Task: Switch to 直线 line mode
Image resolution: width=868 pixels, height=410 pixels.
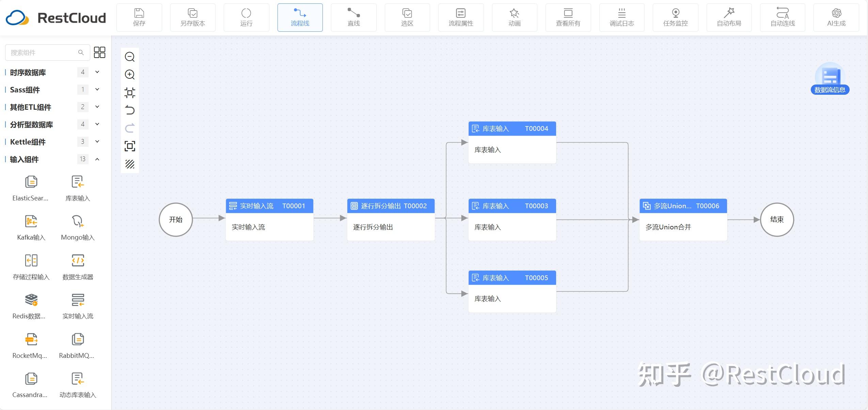Action: (x=353, y=18)
